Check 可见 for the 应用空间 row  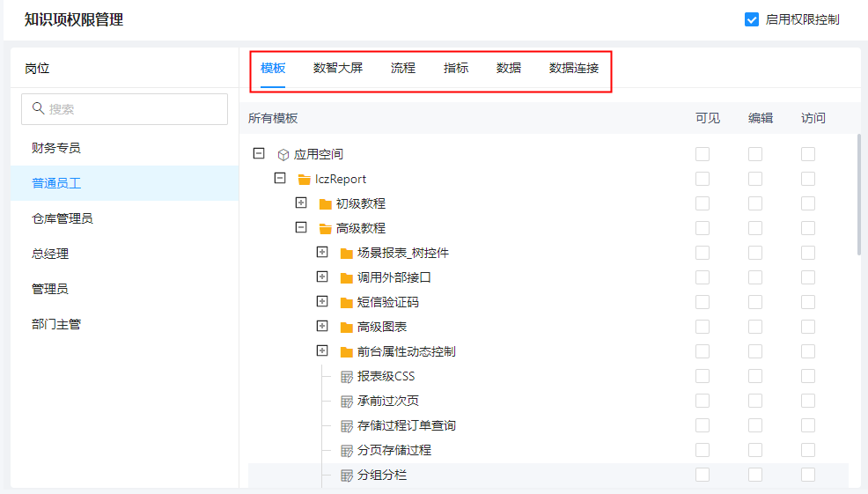[702, 154]
